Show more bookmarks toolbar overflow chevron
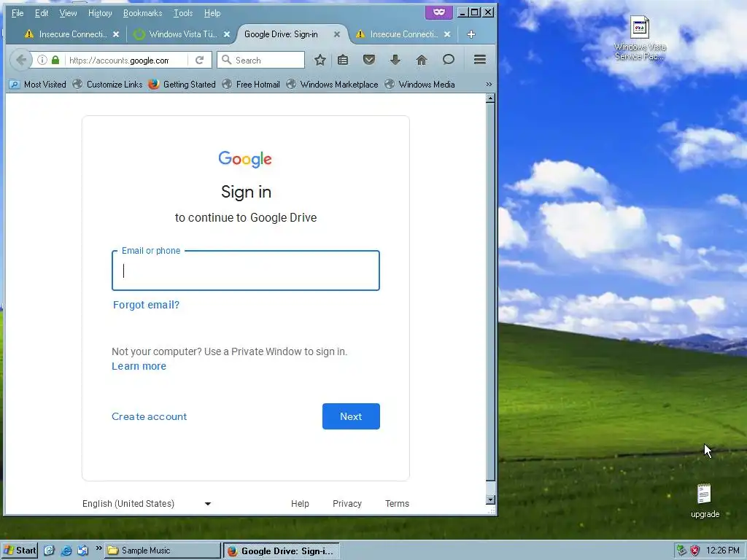Image resolution: width=747 pixels, height=560 pixels. pyautogui.click(x=489, y=85)
